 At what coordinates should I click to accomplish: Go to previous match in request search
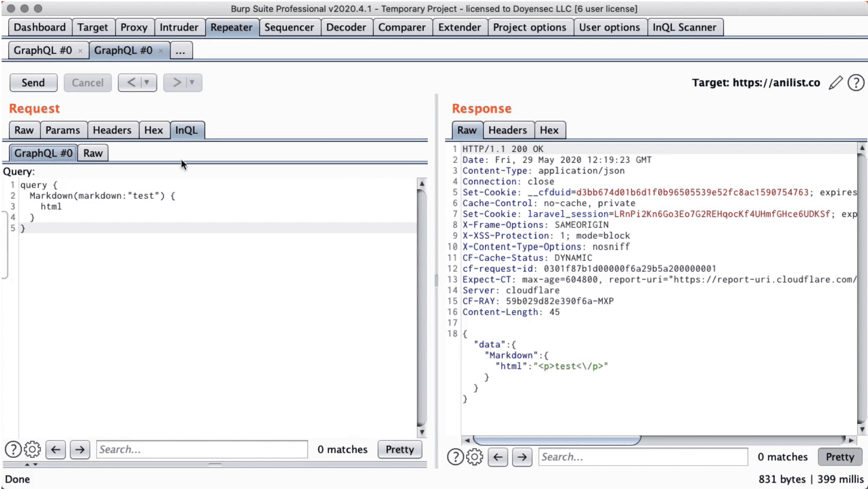56,450
